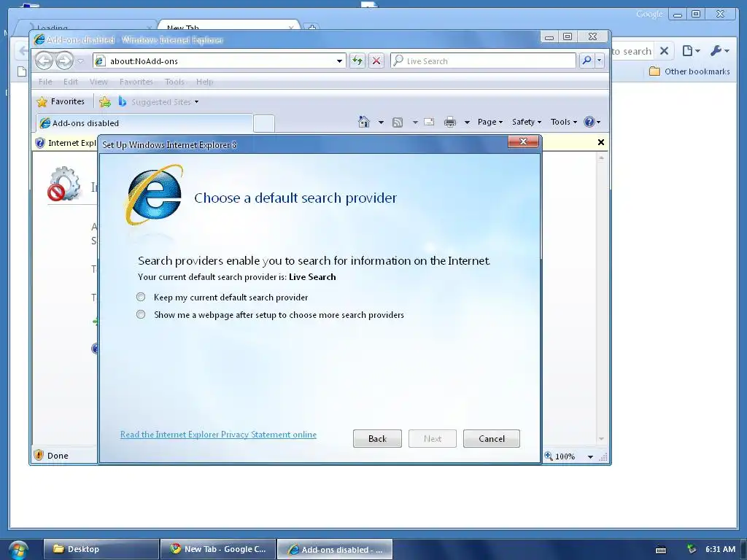Click the Cancel button in setup dialog
This screenshot has width=747, height=560.
(x=491, y=438)
